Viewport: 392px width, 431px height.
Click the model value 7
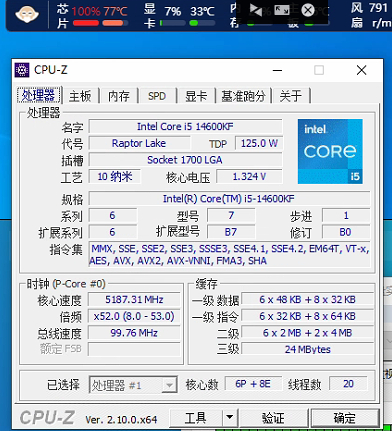231,215
